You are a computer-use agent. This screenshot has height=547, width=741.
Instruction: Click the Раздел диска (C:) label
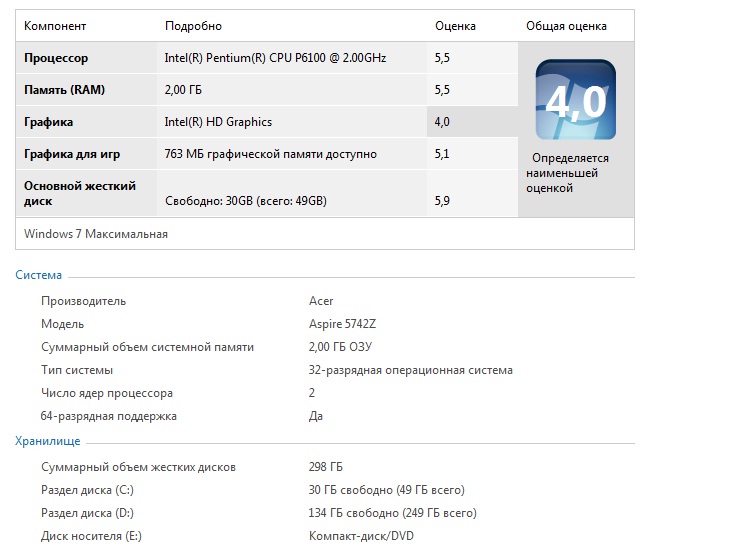pyautogui.click(x=87, y=490)
